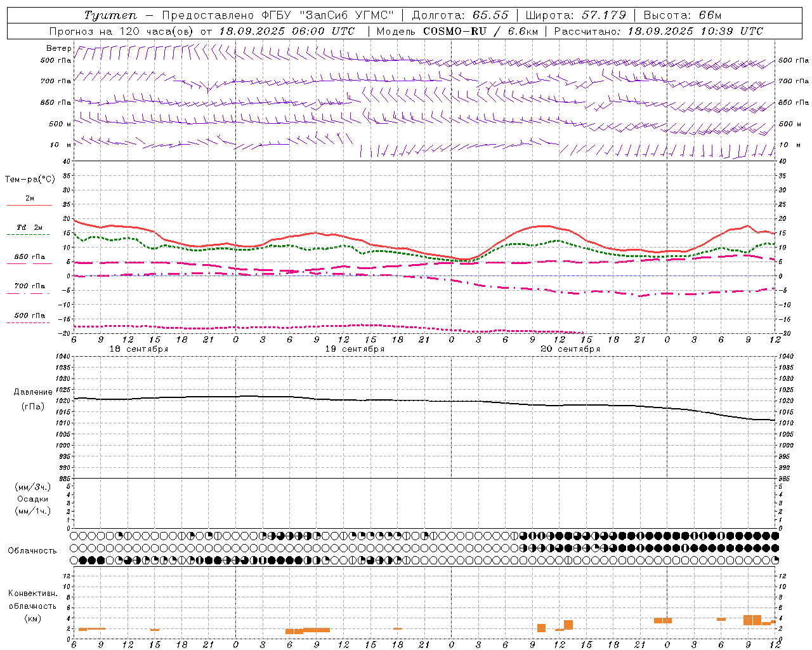Select the (км) unit label of convective cloud panel

[x=32, y=618]
